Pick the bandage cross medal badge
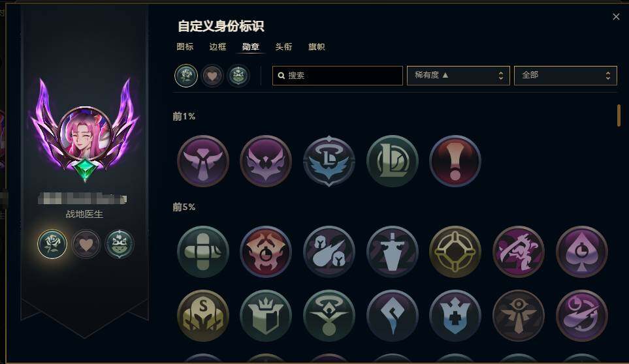Image resolution: width=629 pixels, height=364 pixels. click(203, 252)
